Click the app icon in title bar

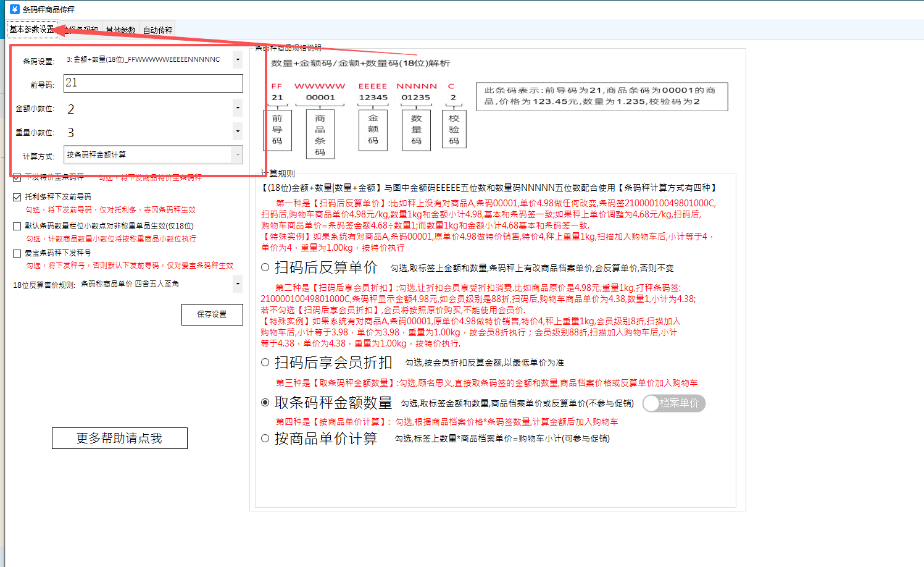(15, 9)
